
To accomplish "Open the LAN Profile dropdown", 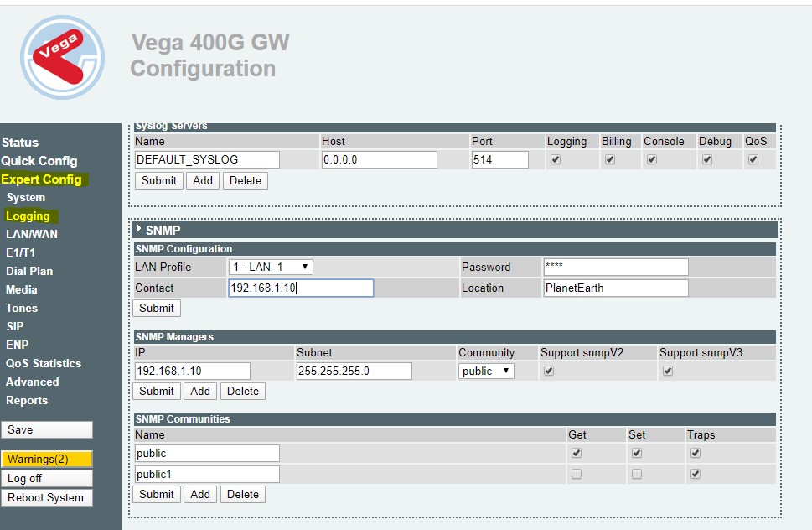I will (x=271, y=268).
